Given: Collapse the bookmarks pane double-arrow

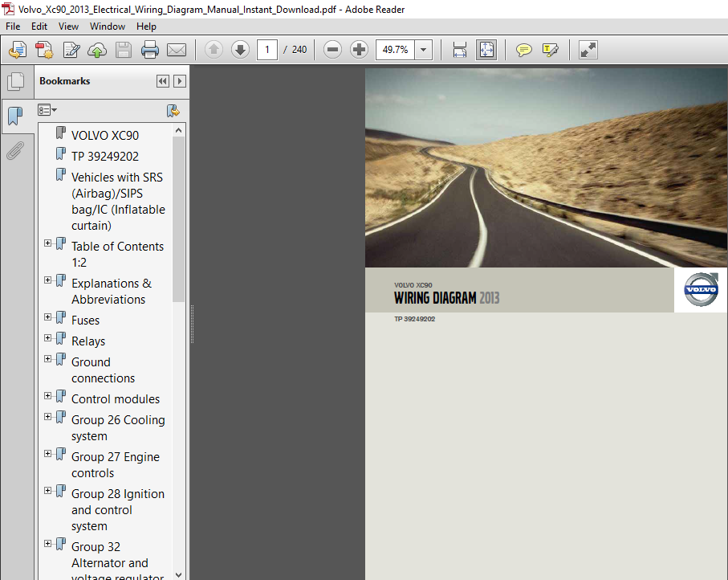Looking at the screenshot, I should (x=162, y=81).
